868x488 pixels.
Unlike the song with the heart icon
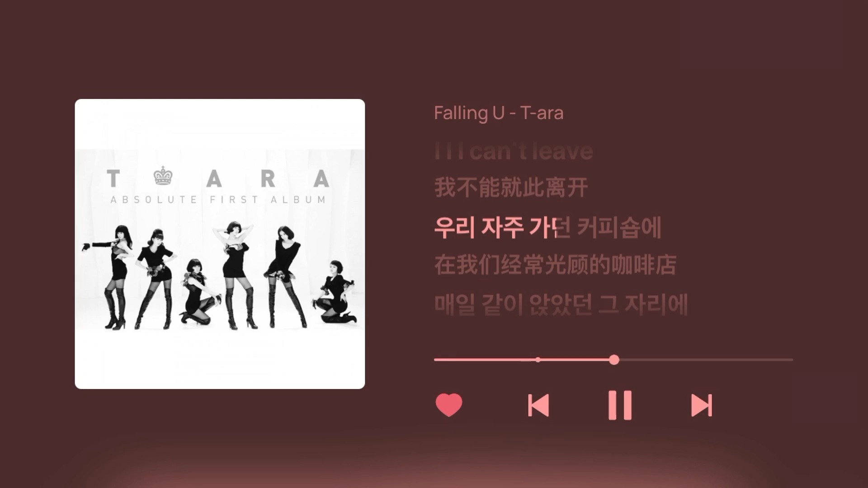pyautogui.click(x=449, y=405)
